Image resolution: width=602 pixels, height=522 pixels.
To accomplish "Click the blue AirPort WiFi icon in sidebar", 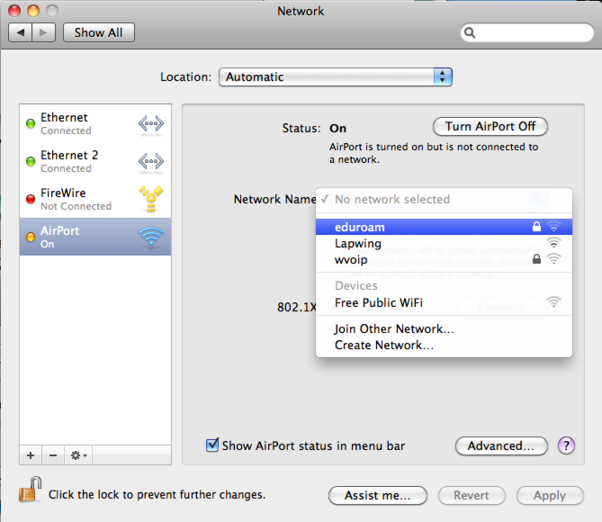I will click(151, 236).
